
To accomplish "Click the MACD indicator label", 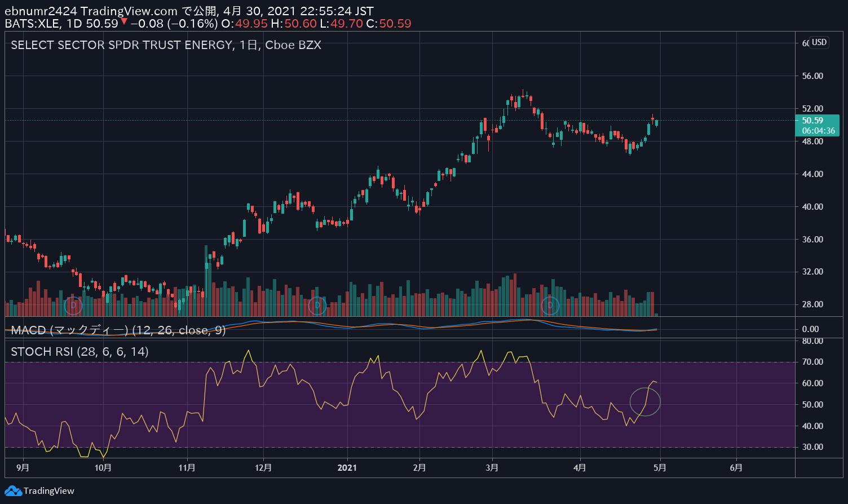I will tap(118, 330).
